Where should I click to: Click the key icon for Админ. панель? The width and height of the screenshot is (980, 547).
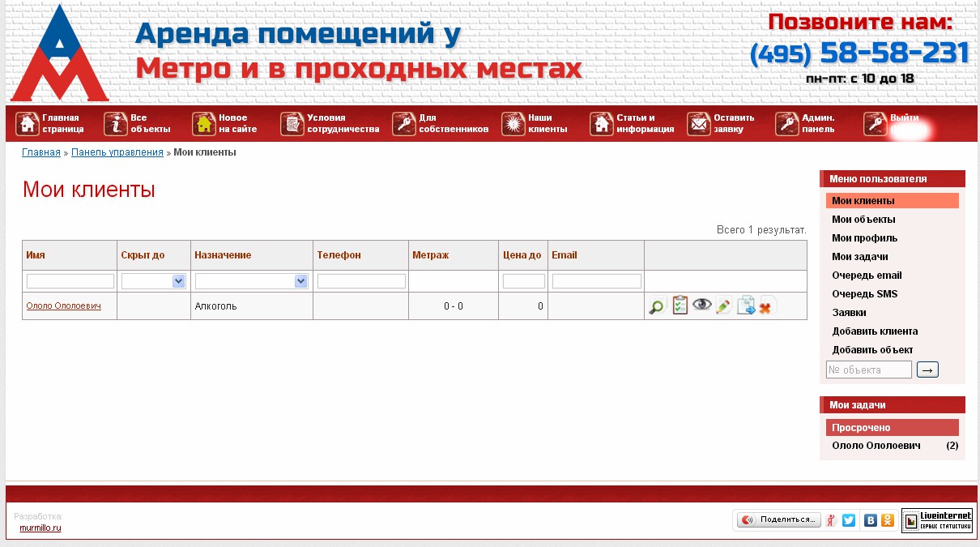point(787,124)
